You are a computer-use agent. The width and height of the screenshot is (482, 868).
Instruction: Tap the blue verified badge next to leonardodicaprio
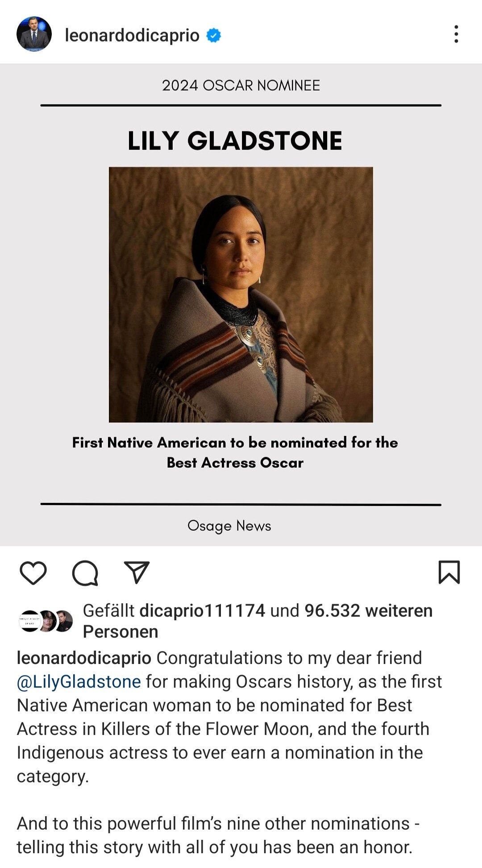pyautogui.click(x=214, y=35)
